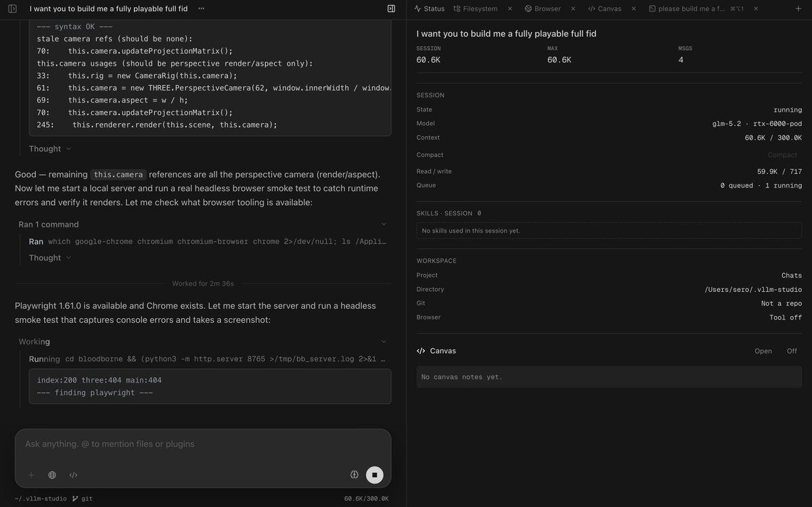
Task: Click the Canvas section heading icon
Action: click(x=421, y=351)
